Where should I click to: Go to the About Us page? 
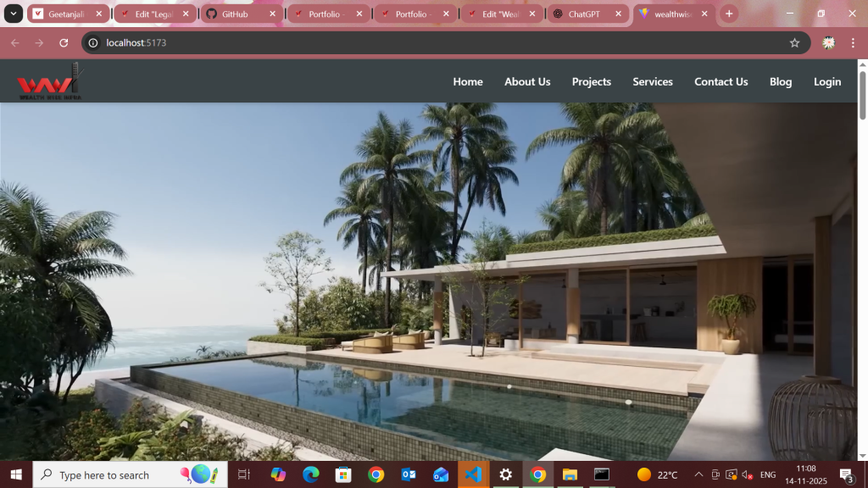[x=527, y=82]
